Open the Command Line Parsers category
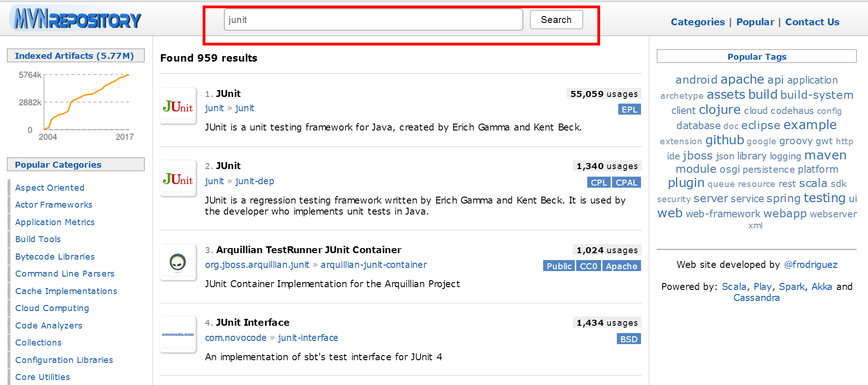 65,273
